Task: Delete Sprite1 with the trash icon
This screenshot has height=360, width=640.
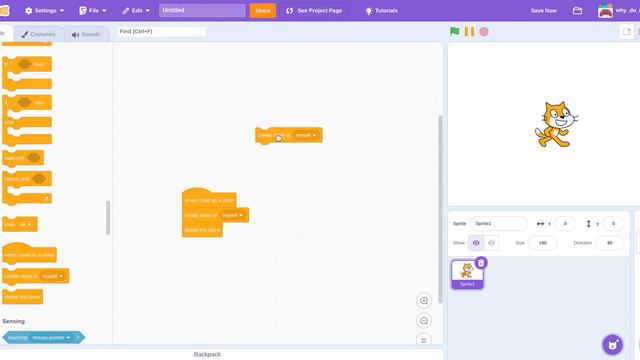Action: tap(481, 263)
